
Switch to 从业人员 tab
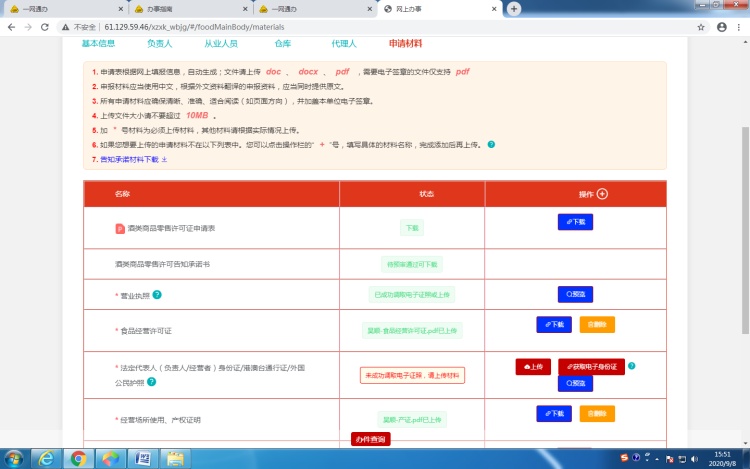[220, 44]
